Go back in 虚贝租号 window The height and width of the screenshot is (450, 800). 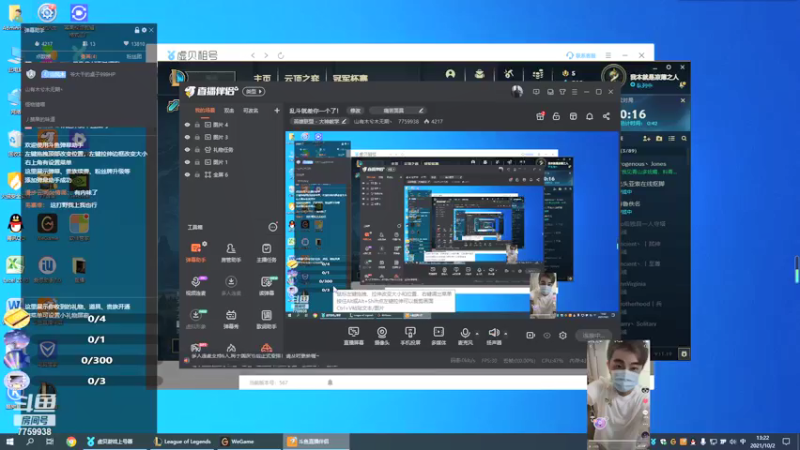click(253, 55)
